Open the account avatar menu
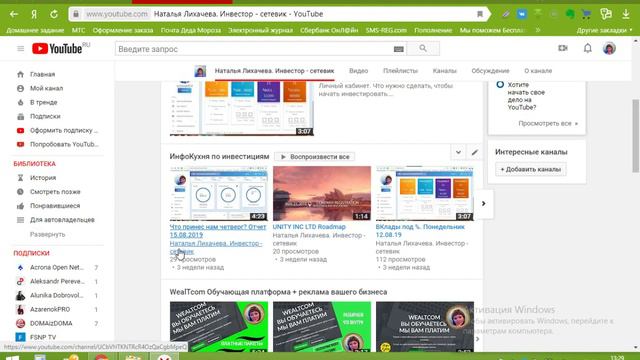The width and height of the screenshot is (640, 360). coord(609,48)
